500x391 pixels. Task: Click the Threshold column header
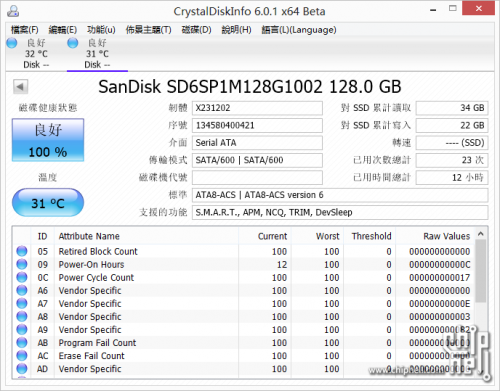(370, 236)
